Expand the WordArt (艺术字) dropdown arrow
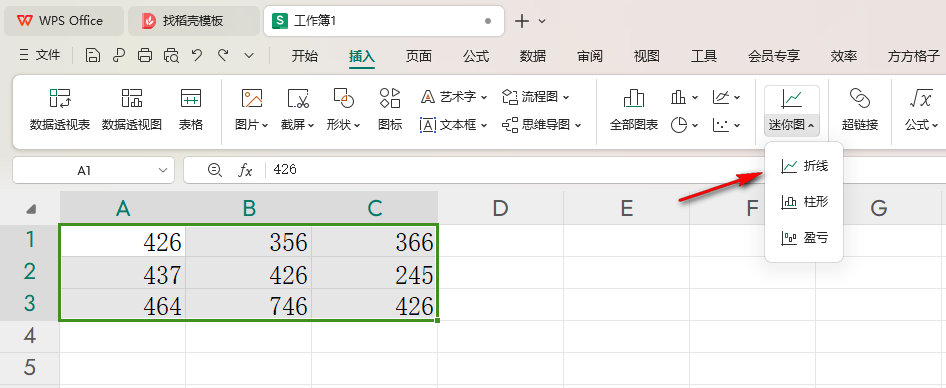The height and width of the screenshot is (388, 946). (484, 97)
